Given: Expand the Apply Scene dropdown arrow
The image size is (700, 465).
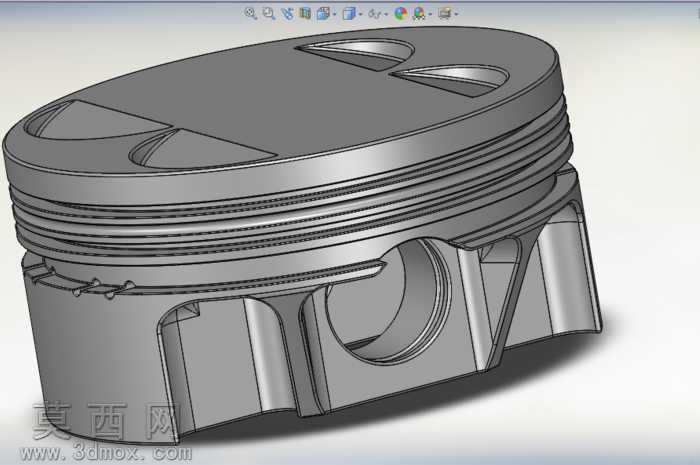Looking at the screenshot, I should (430, 14).
